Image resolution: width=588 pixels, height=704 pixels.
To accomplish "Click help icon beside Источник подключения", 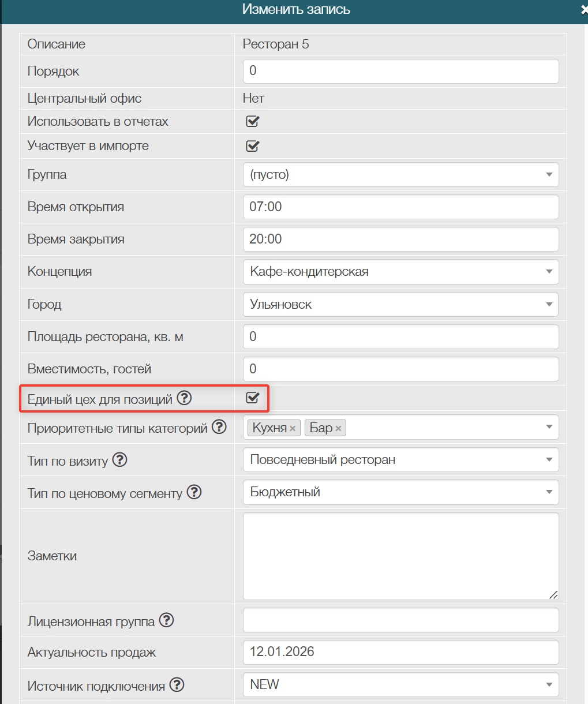I will (177, 685).
